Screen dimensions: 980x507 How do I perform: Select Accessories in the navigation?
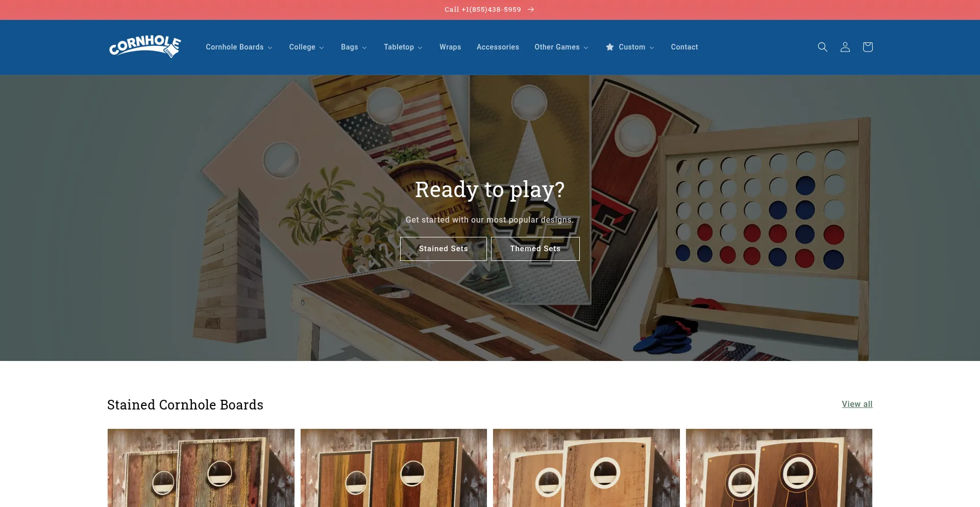498,47
